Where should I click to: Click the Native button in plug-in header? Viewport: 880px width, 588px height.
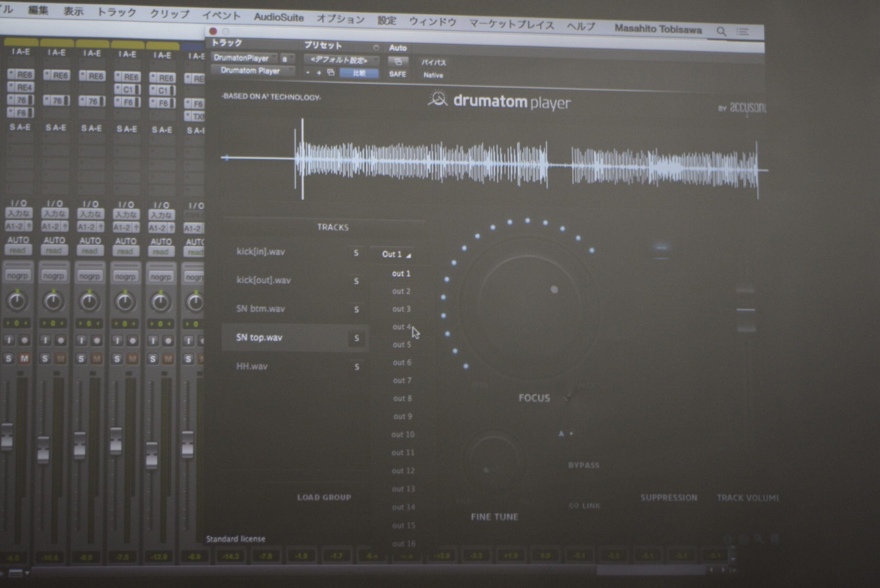(433, 75)
